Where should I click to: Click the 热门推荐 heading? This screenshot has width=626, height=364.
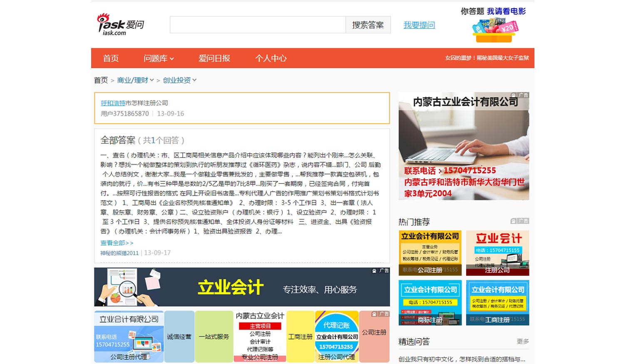[414, 222]
